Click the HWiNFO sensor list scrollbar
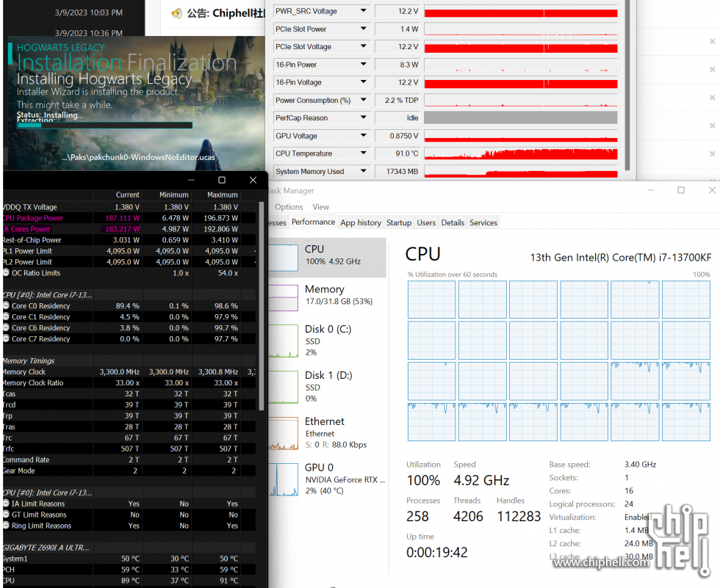This screenshot has width=720, height=588. [262, 305]
